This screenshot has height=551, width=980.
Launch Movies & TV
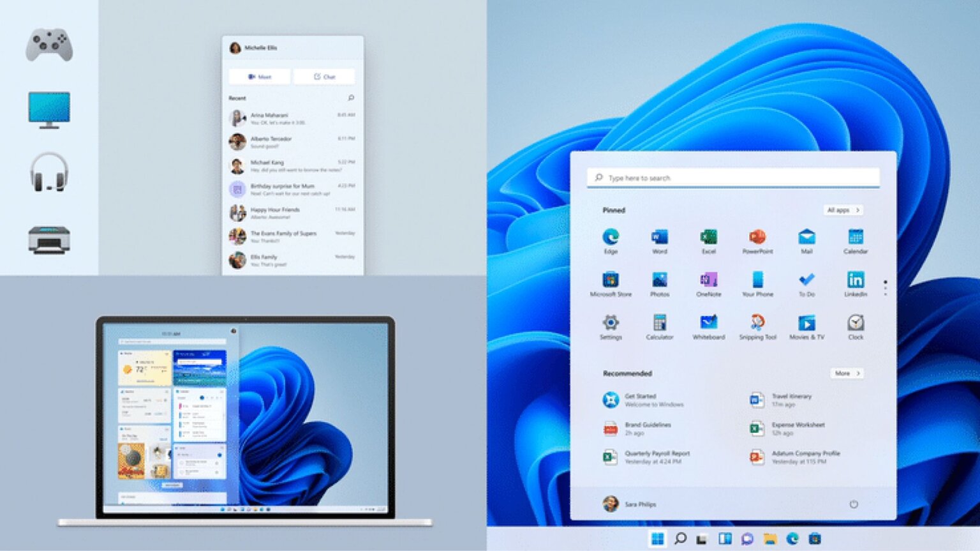pos(806,324)
